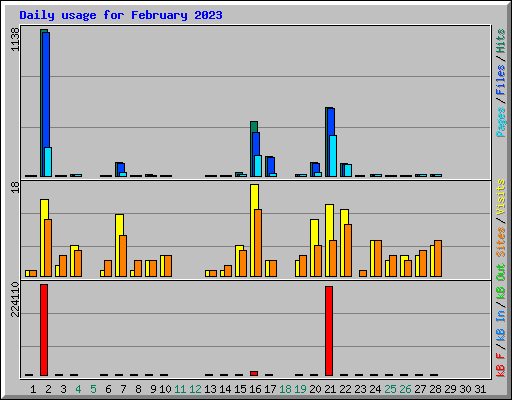512x400 pixels.
Task: Click the day 1 axis label
Action: click(33, 389)
